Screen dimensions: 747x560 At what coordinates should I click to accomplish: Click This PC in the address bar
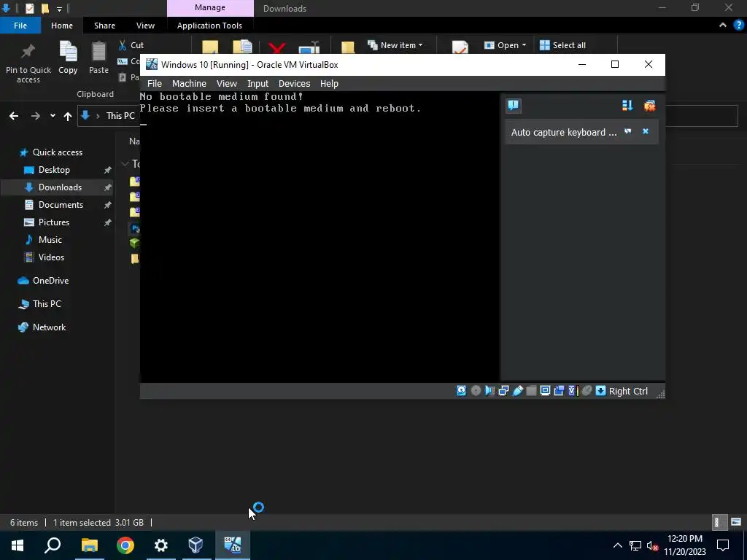coord(120,116)
